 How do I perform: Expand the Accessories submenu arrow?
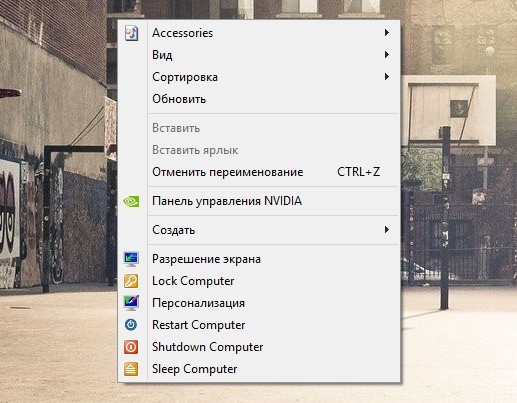[387, 33]
